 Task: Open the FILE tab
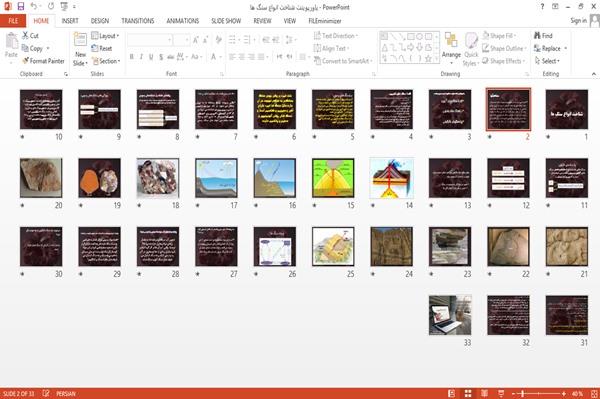[13, 21]
